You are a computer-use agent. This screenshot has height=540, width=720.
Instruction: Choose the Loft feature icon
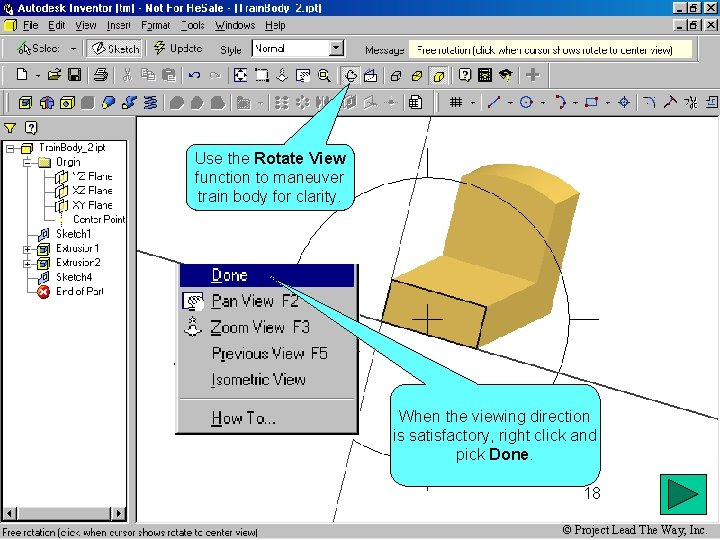click(x=108, y=102)
